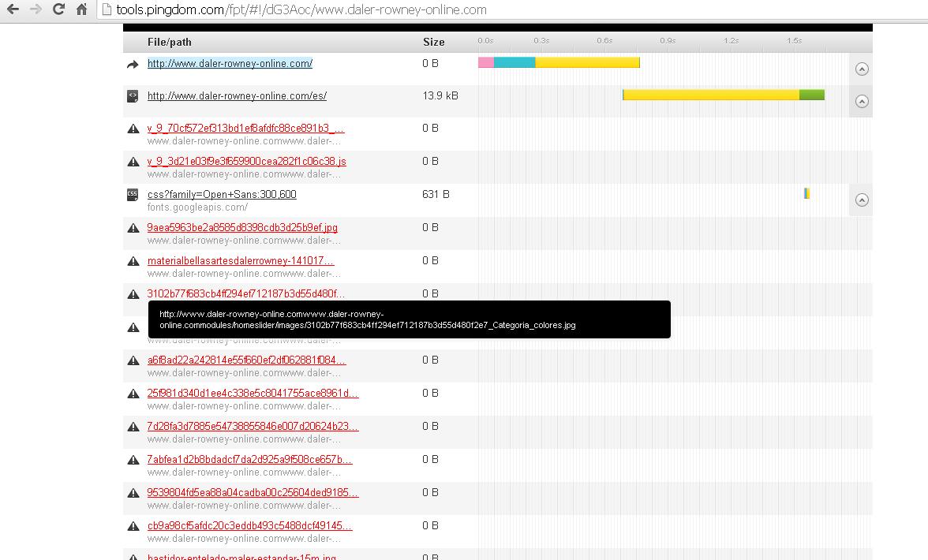Go back with the browser back arrow
928x560 pixels.
(x=13, y=9)
